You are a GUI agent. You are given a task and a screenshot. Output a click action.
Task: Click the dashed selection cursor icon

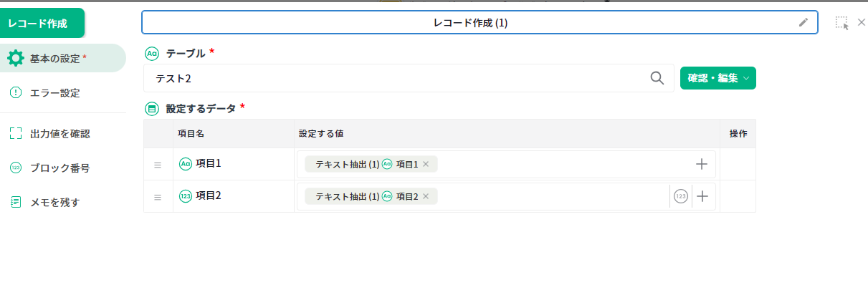841,23
